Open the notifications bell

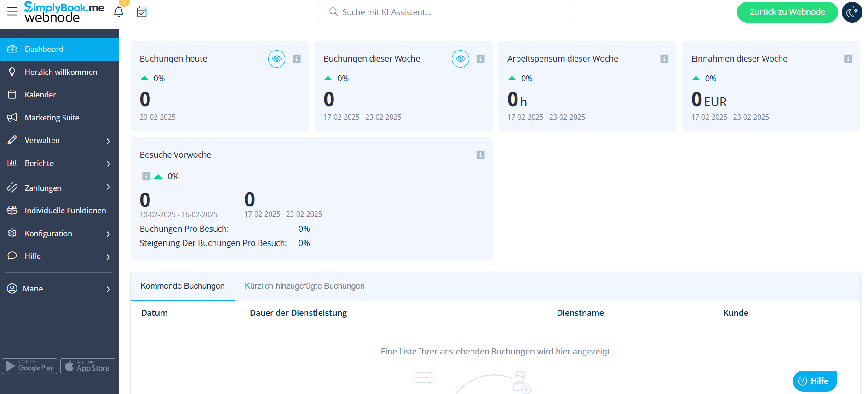(119, 12)
